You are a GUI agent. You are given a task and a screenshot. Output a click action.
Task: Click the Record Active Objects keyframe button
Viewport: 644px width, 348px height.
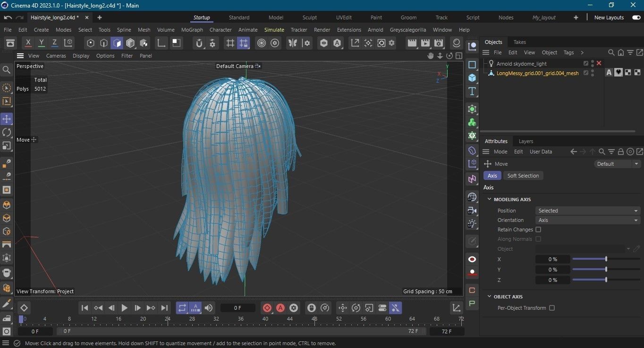click(267, 308)
